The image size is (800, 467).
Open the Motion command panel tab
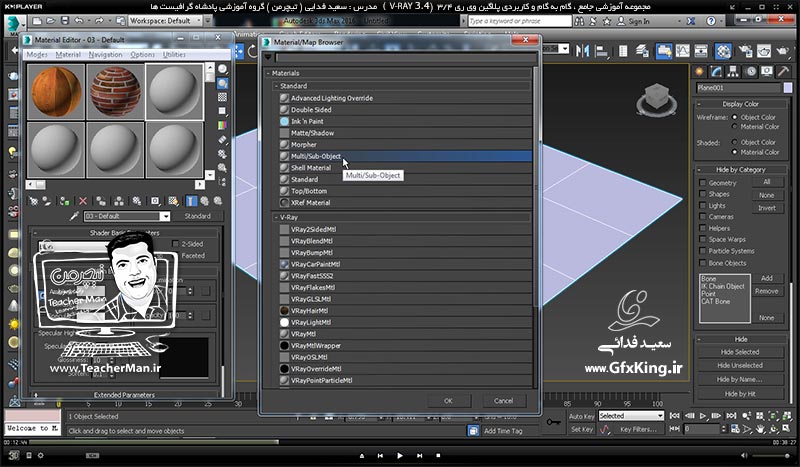750,71
